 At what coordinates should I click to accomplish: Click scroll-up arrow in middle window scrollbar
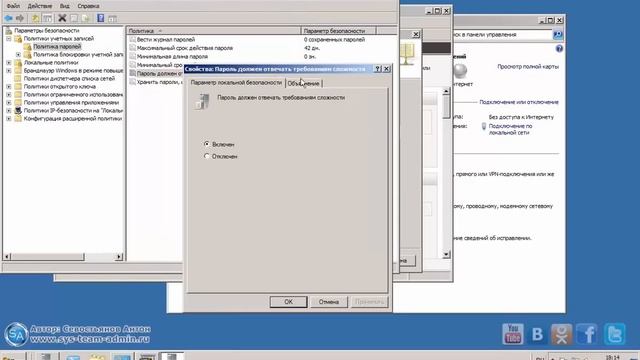coord(446,91)
